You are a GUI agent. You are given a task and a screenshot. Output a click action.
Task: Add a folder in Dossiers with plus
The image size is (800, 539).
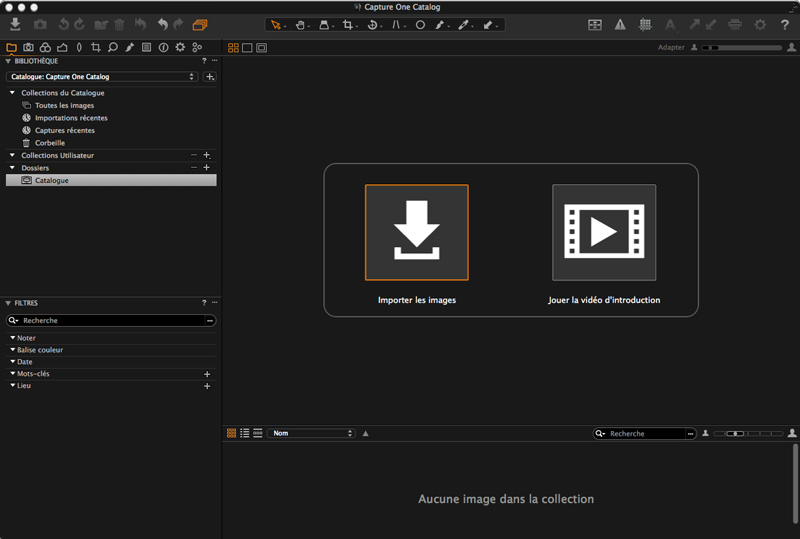(x=207, y=167)
